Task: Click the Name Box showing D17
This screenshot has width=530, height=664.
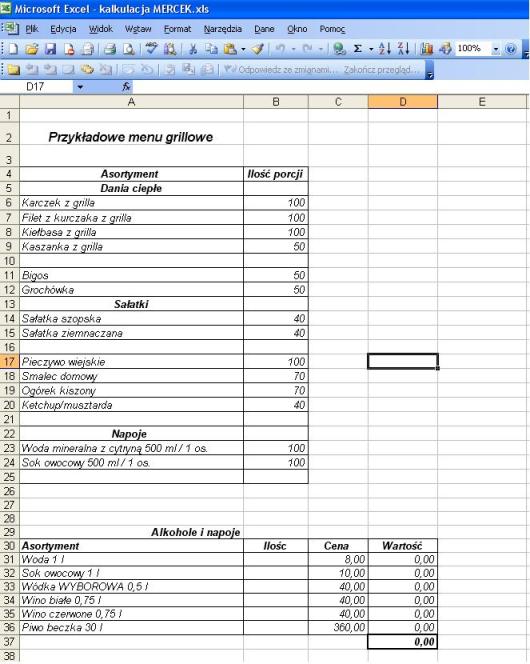Action: 36,87
